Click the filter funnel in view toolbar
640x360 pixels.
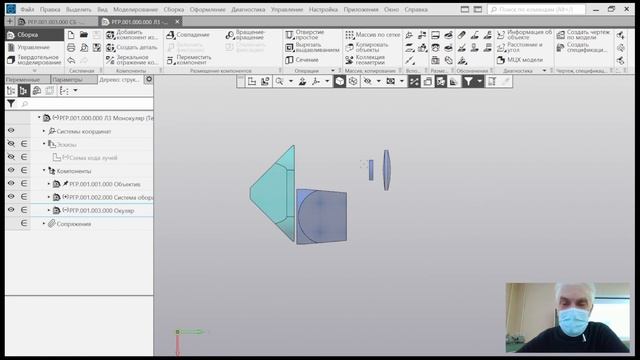[468, 82]
